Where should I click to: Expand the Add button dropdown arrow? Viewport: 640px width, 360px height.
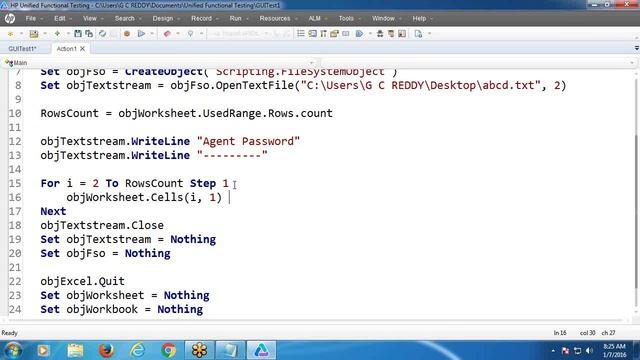[x=68, y=34]
